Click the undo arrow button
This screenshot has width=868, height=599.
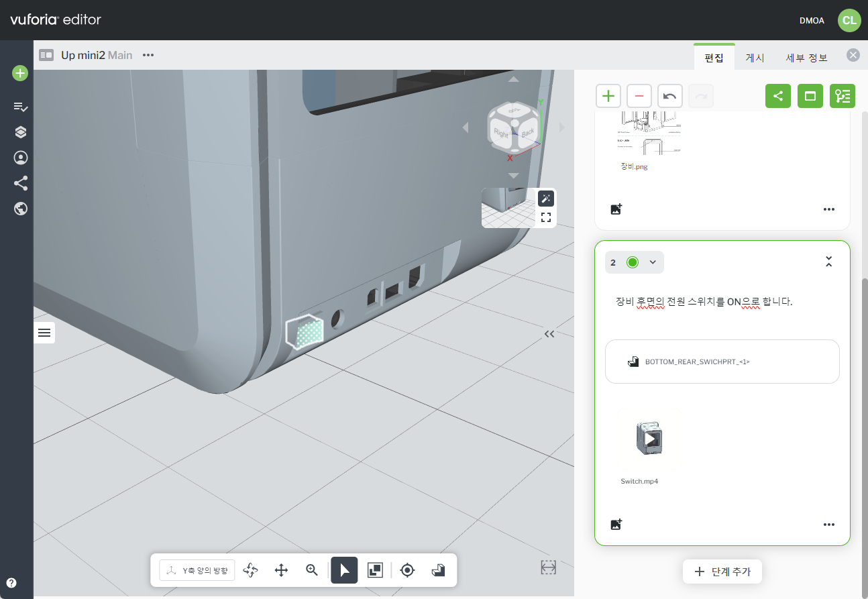[x=669, y=96]
